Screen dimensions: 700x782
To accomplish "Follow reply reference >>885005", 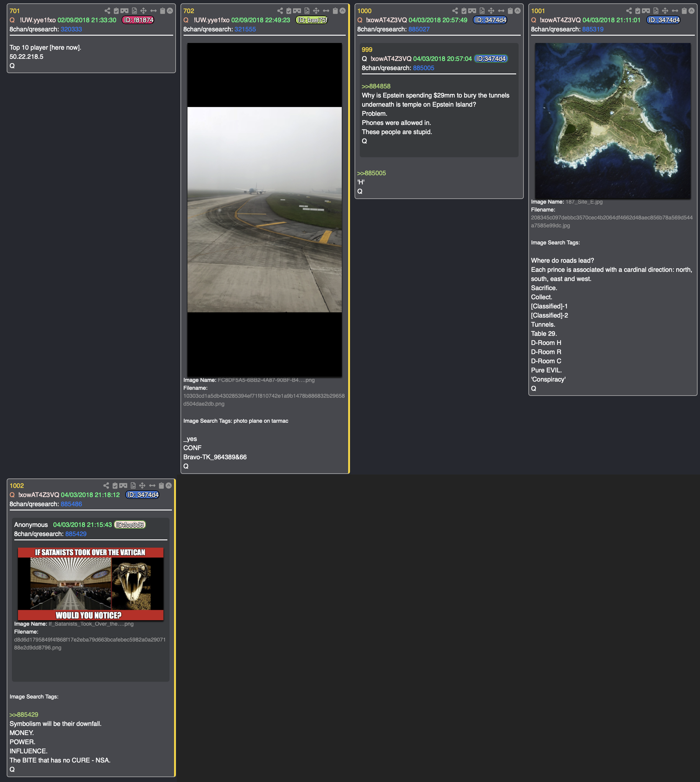I will click(x=371, y=173).
